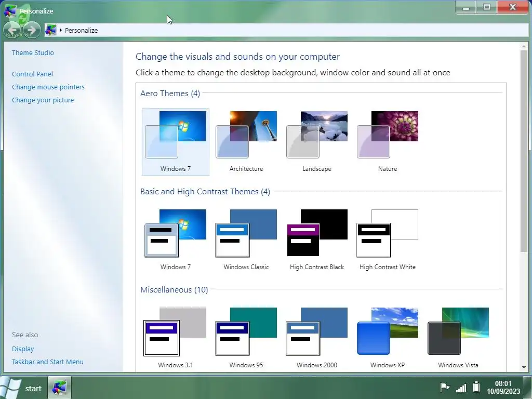Minimize the Personalize window

pos(466,7)
